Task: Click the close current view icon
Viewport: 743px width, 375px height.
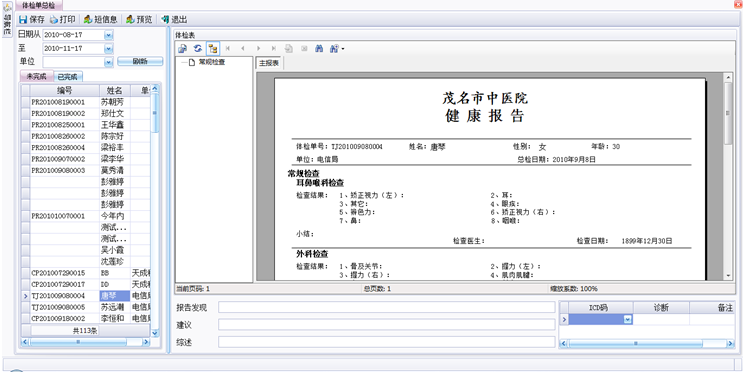Action: (x=304, y=48)
